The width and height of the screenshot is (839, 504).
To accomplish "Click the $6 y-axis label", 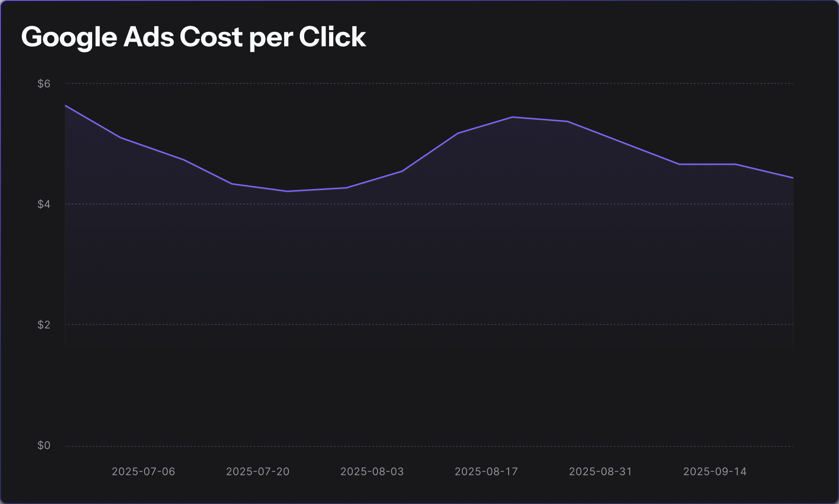I will click(44, 83).
